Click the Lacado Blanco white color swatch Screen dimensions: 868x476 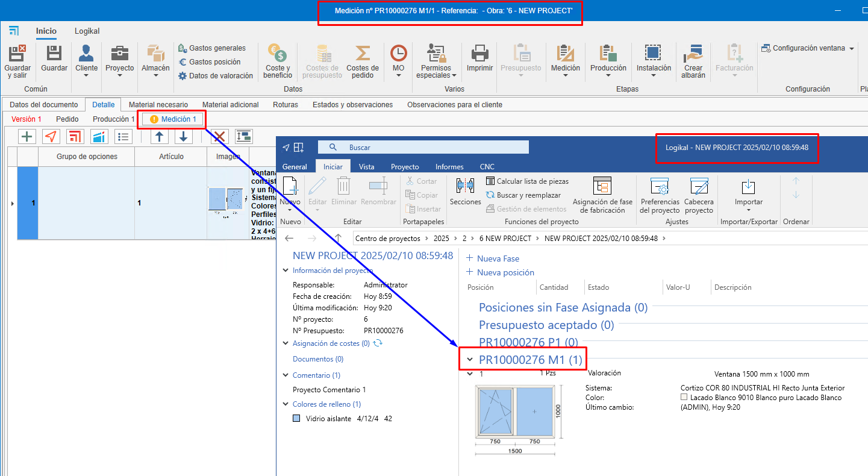[684, 398]
